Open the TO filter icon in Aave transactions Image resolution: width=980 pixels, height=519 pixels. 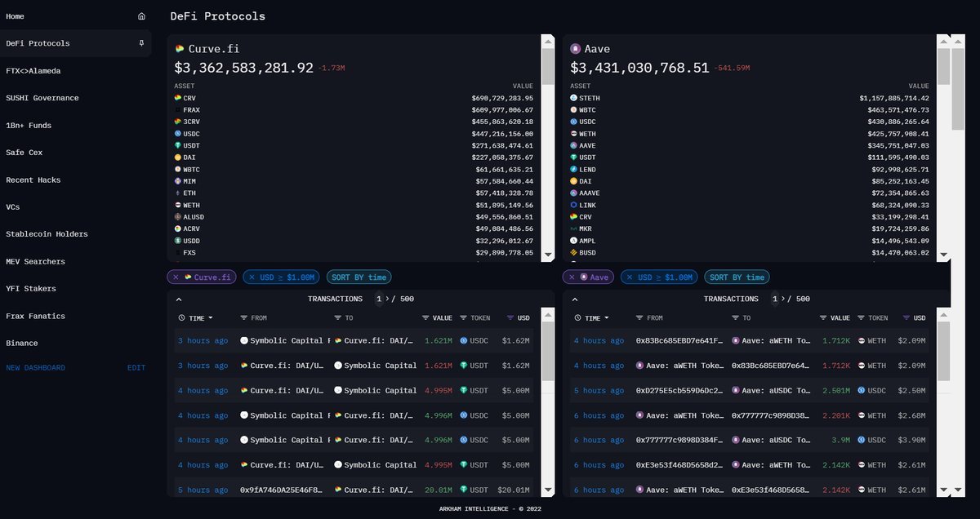(x=736, y=317)
